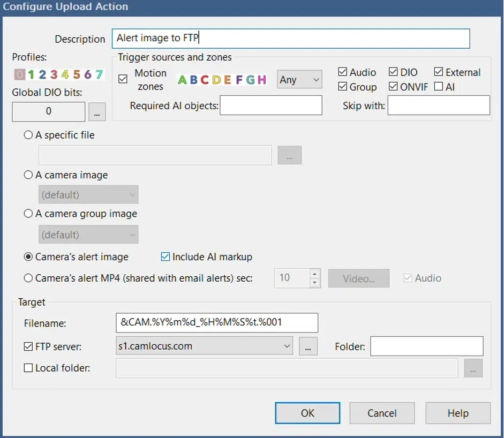Open Help for this dialog
This screenshot has width=504, height=438.
[x=457, y=413]
